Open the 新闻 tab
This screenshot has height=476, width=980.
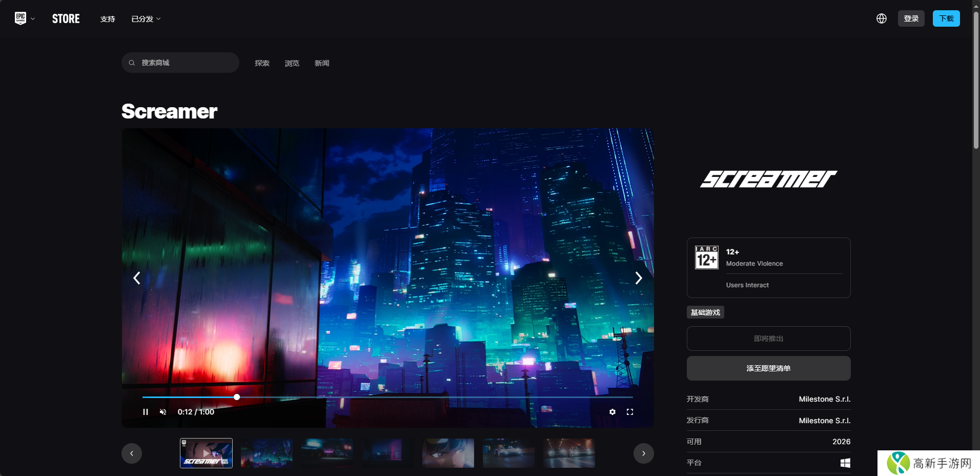322,63
